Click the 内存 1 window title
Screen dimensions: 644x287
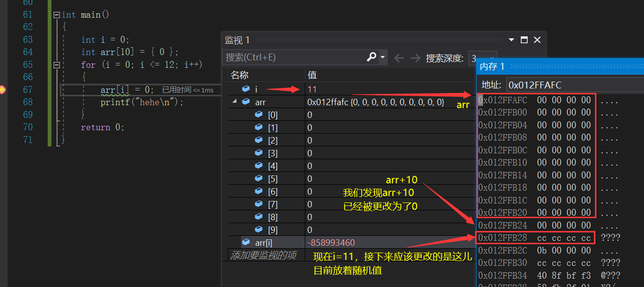492,66
